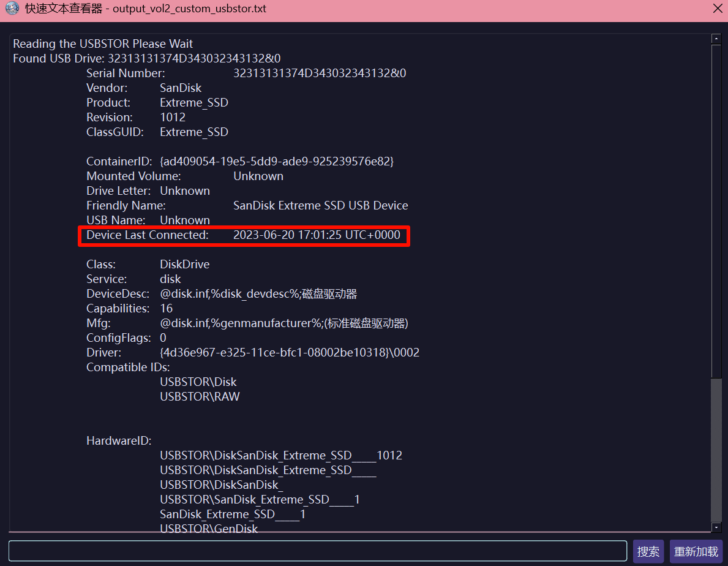Click the Product label
The height and width of the screenshot is (566, 728).
tap(108, 103)
